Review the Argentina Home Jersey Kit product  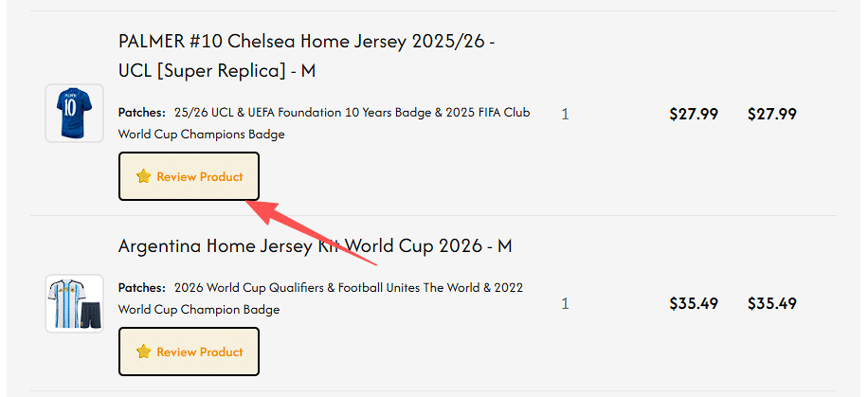coord(189,352)
